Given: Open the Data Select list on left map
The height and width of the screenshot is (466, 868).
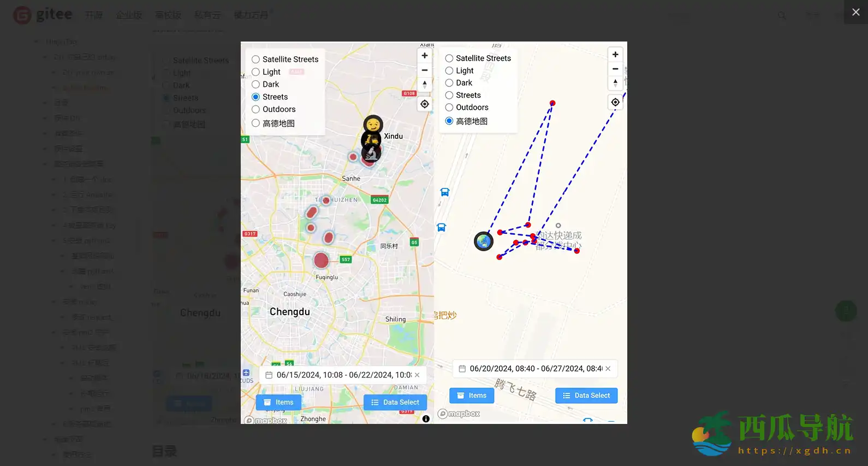Looking at the screenshot, I should 395,402.
